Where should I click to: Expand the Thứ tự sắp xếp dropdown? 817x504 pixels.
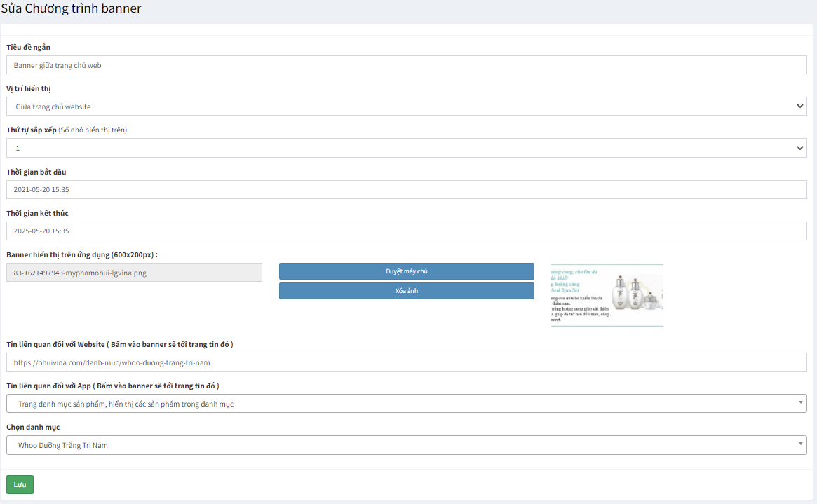[x=406, y=148]
